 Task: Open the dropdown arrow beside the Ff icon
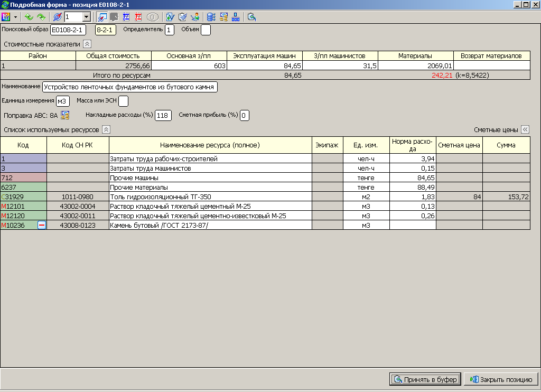pos(15,17)
